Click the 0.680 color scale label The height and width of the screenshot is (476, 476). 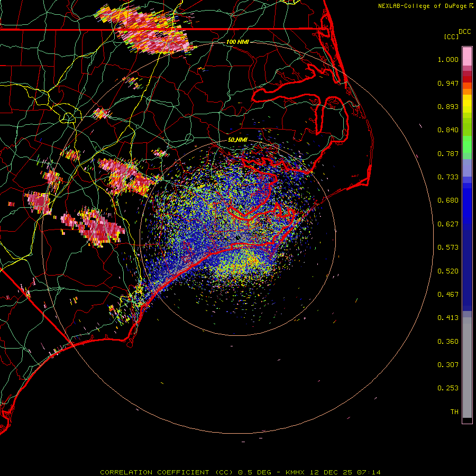pos(448,200)
